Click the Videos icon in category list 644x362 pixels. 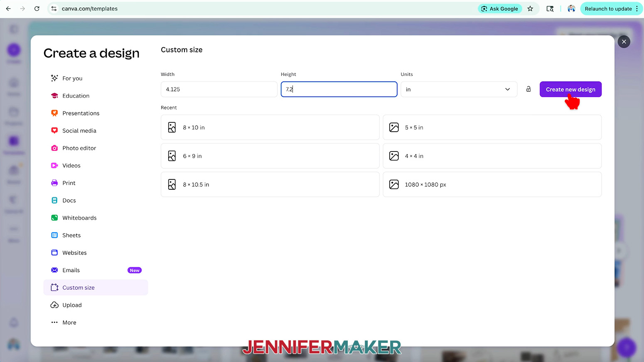(x=54, y=165)
